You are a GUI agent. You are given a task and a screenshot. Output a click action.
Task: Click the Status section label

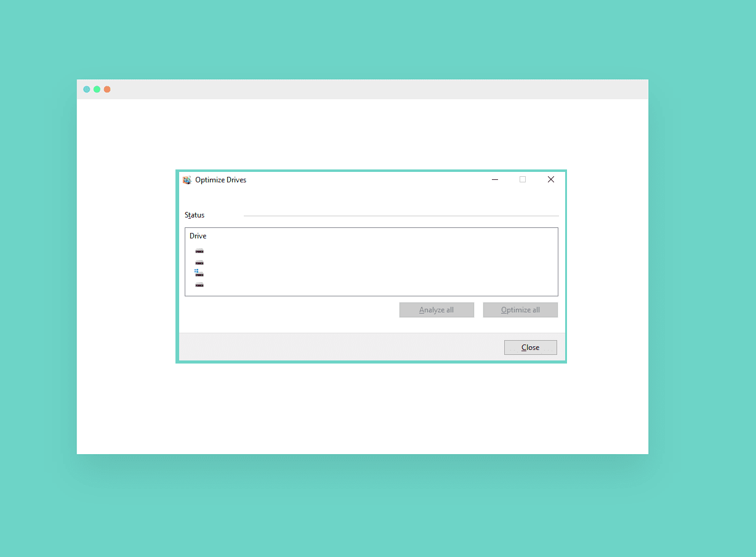pos(195,215)
